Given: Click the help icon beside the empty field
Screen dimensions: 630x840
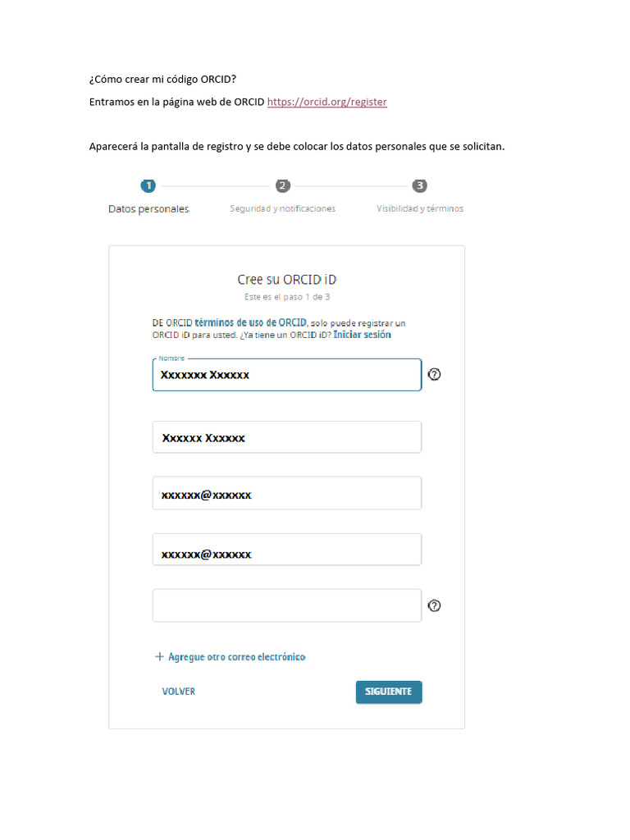Looking at the screenshot, I should pos(435,605).
